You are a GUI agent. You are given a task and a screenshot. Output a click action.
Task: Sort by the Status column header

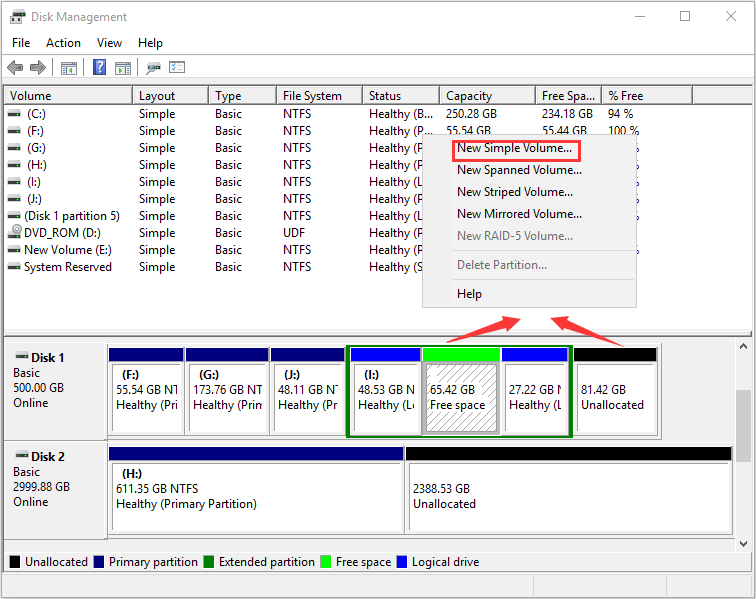(x=401, y=95)
